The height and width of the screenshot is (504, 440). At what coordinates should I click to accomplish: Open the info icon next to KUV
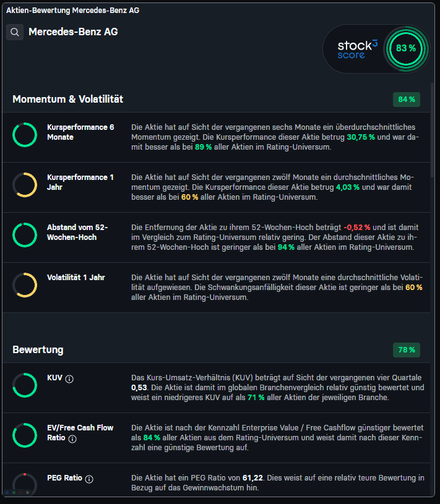(x=68, y=378)
